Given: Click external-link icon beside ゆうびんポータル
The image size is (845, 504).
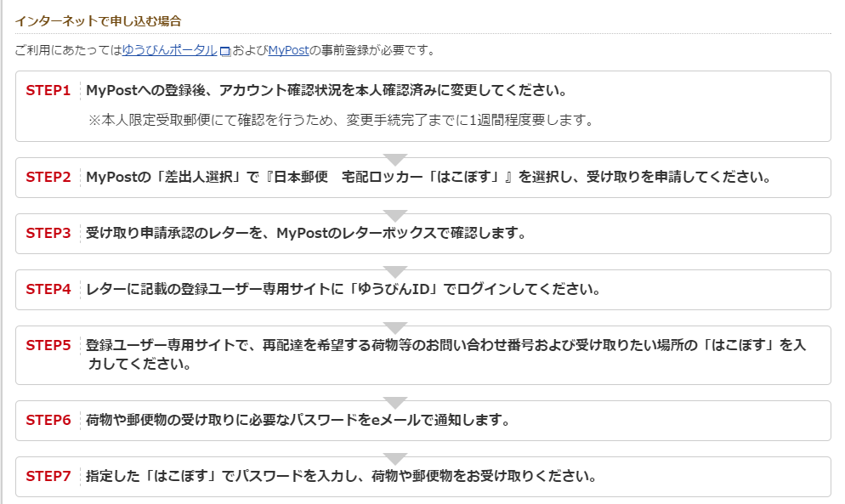Looking at the screenshot, I should coord(225,51).
